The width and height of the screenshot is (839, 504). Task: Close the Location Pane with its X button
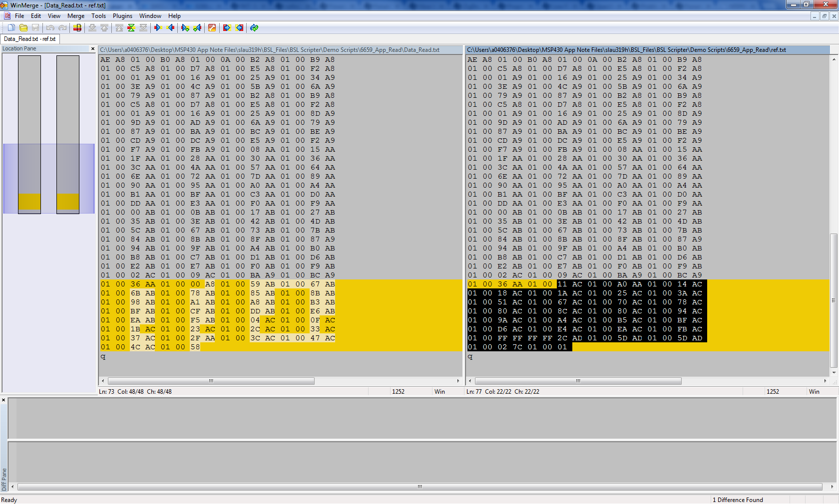point(92,48)
